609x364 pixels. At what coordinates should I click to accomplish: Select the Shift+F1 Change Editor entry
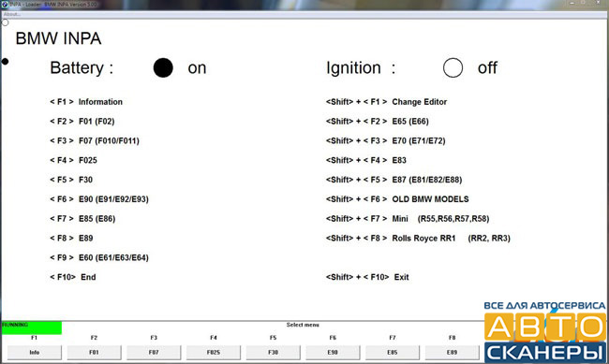pyautogui.click(x=386, y=102)
